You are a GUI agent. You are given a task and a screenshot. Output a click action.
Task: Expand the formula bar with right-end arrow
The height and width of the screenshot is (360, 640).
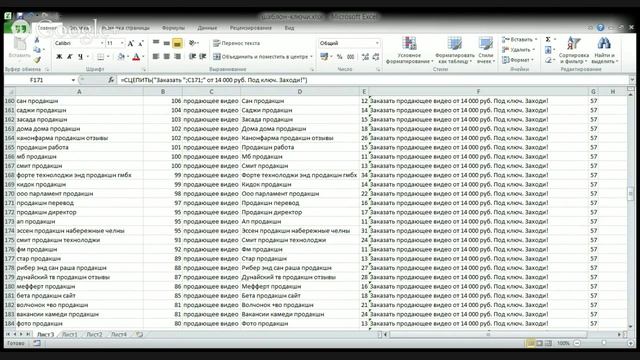point(631,80)
